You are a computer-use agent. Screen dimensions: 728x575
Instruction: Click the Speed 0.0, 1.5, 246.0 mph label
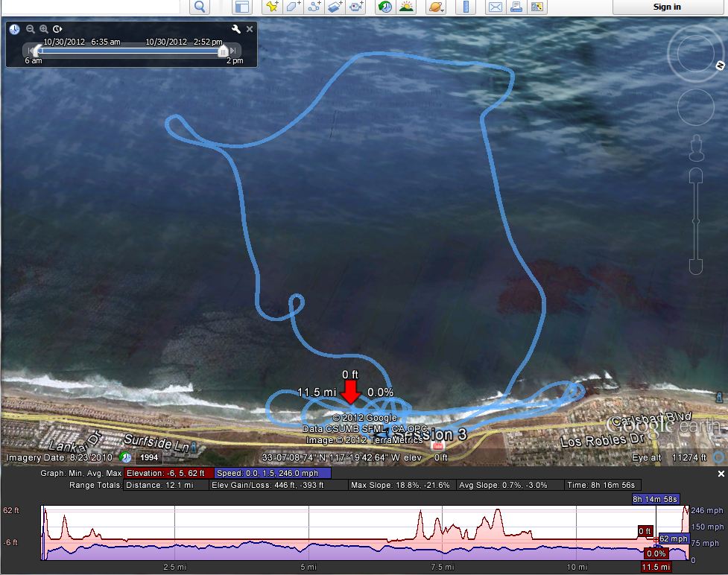273,474
